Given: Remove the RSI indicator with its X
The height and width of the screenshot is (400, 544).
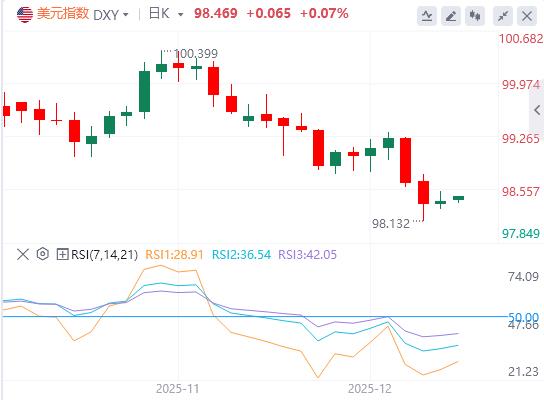Looking at the screenshot, I should click(23, 255).
